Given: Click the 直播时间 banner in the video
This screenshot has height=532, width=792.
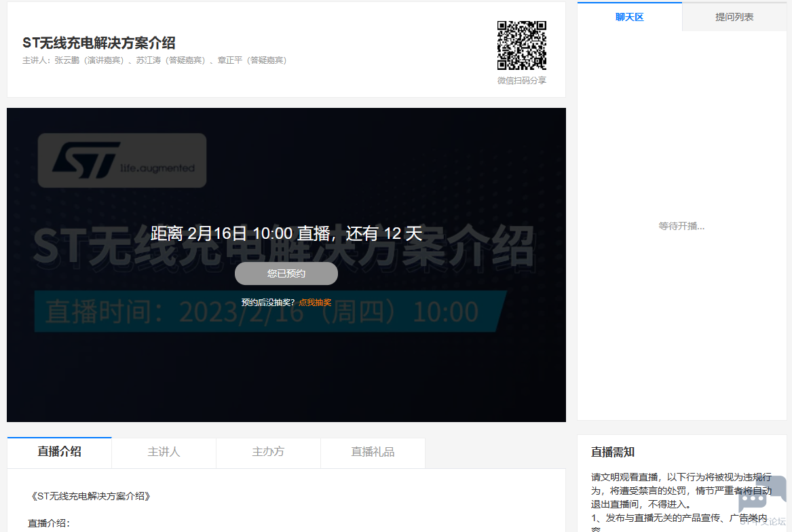Looking at the screenshot, I should [x=270, y=311].
